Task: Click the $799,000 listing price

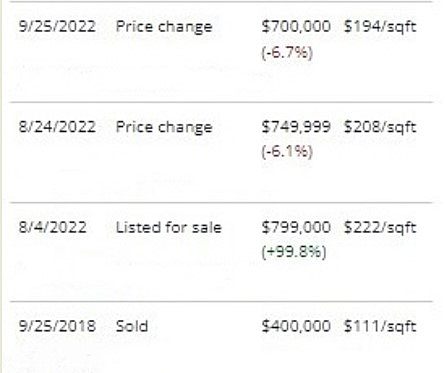Action: pos(296,227)
